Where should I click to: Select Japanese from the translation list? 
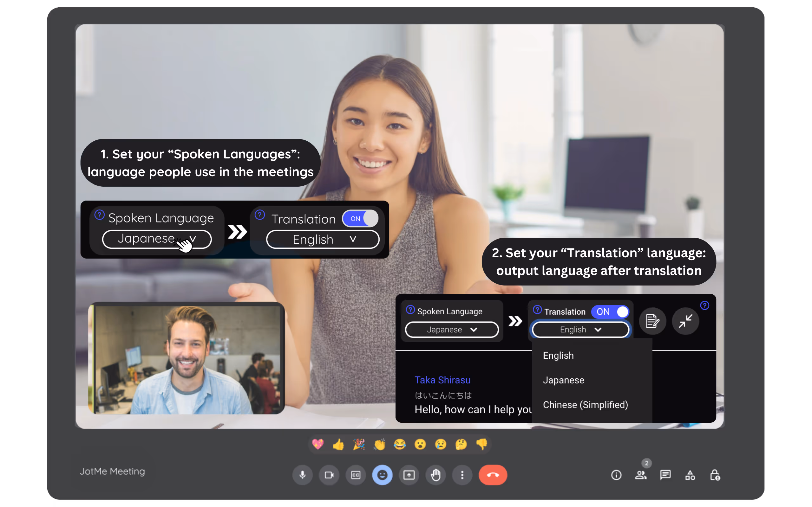click(563, 380)
